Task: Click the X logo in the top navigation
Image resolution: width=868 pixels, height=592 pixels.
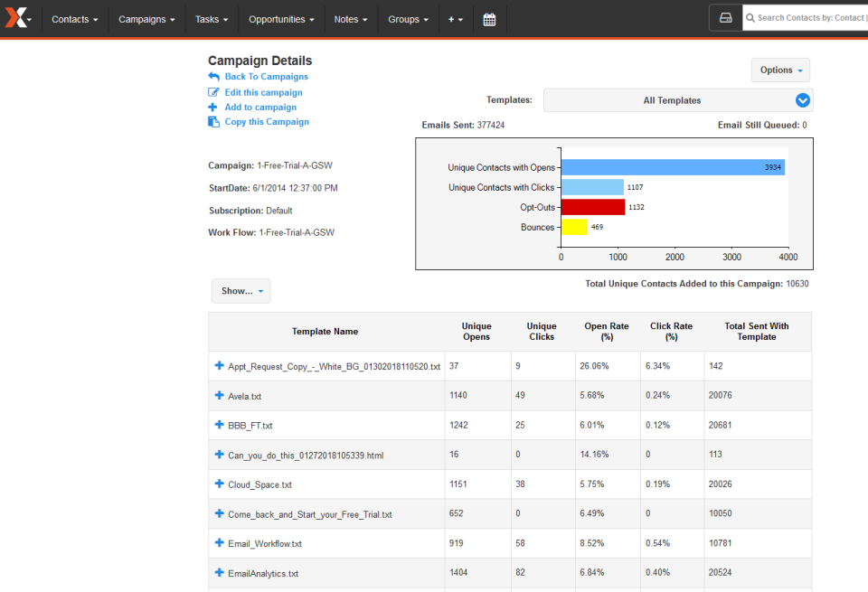Action: point(17,18)
